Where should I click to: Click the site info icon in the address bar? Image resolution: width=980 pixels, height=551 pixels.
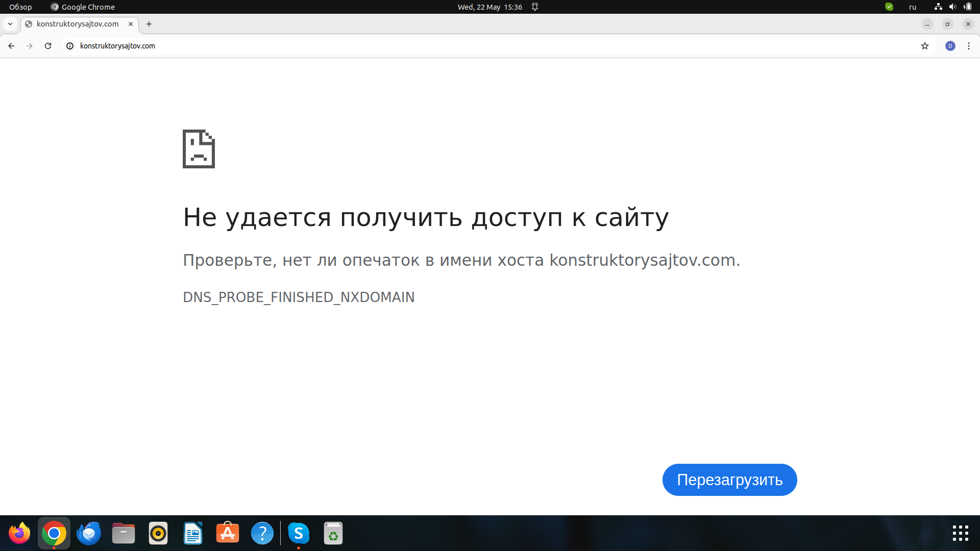click(x=69, y=45)
